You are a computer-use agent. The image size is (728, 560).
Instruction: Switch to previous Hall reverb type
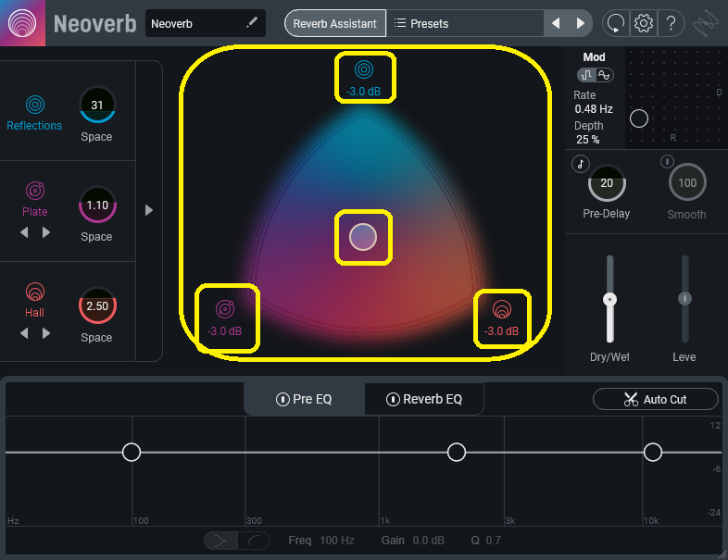(23, 333)
